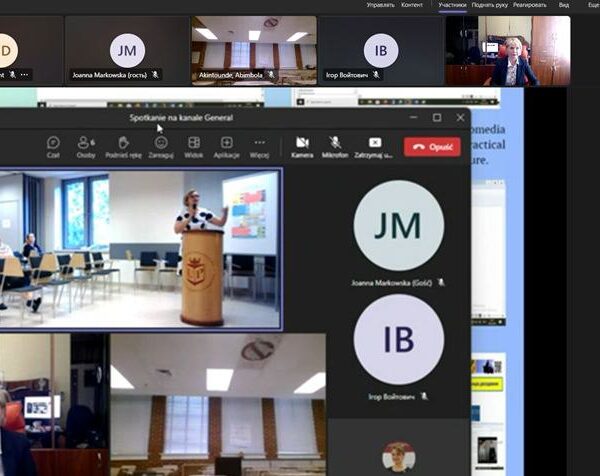Click Zatrzymaj stop sharing icon
Viewport: 600px width, 476px height.
375,146
